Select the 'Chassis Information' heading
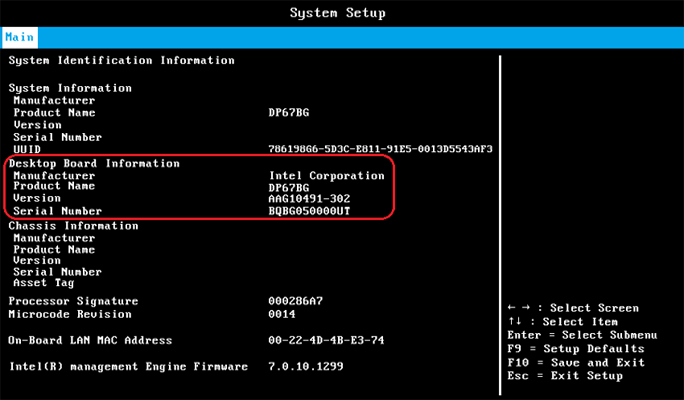The width and height of the screenshot is (684, 400). [74, 226]
